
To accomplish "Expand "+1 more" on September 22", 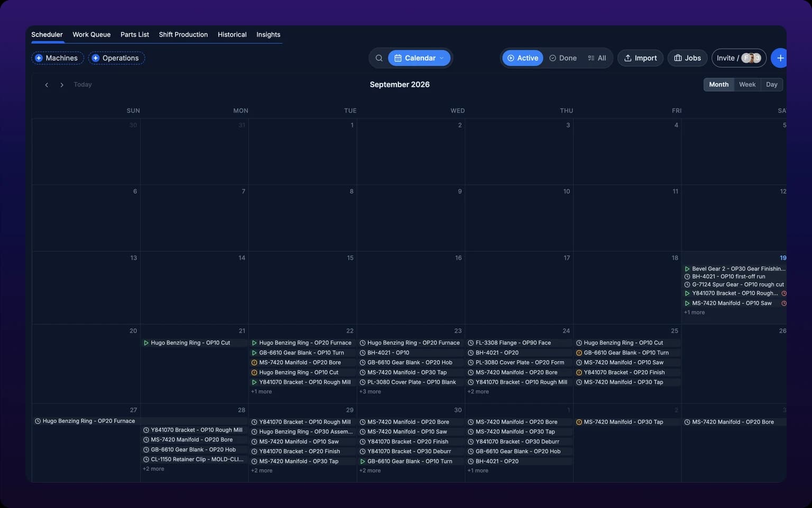I will click(261, 392).
